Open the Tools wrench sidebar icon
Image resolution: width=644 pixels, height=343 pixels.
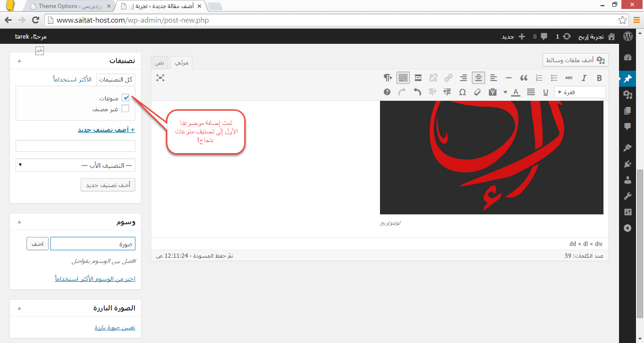(627, 196)
